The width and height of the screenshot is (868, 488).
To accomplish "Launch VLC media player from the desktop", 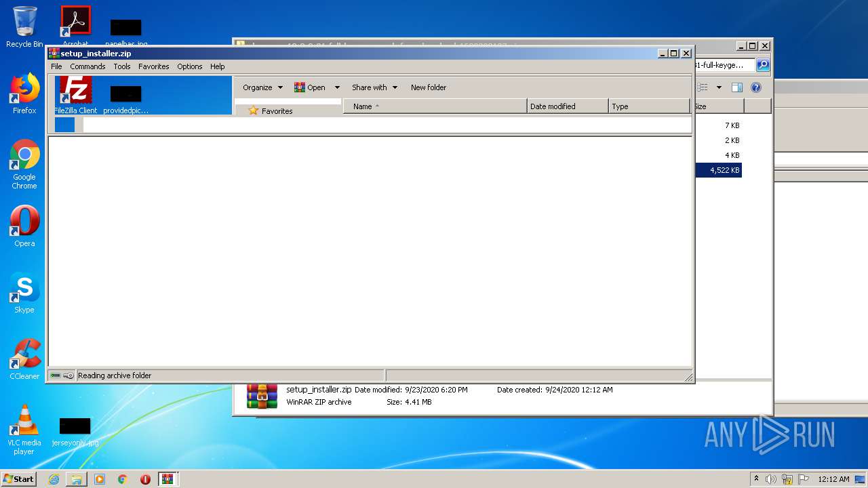I will point(24,430).
